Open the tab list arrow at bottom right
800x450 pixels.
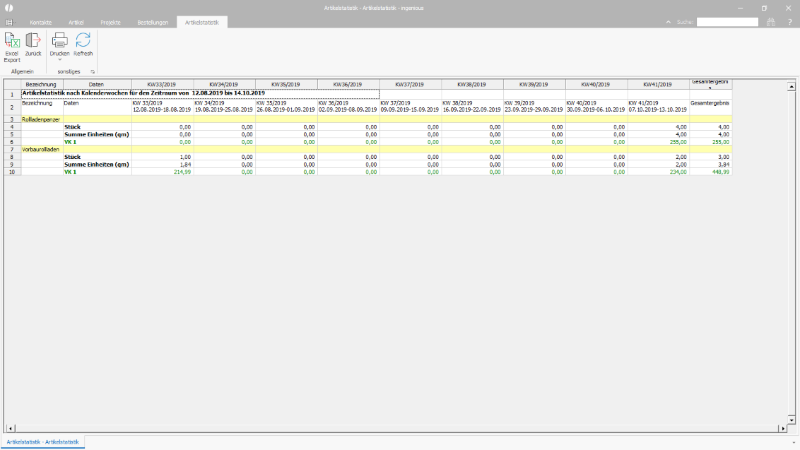click(793, 442)
